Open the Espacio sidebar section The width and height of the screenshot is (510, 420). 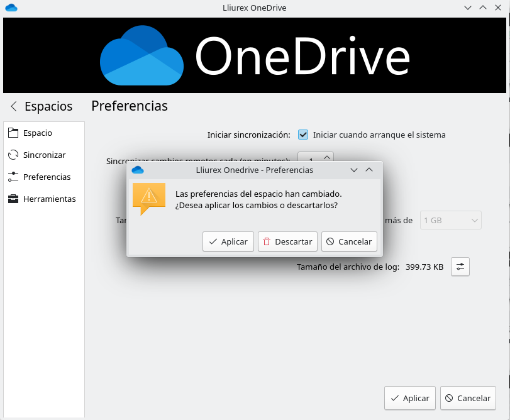(44, 133)
